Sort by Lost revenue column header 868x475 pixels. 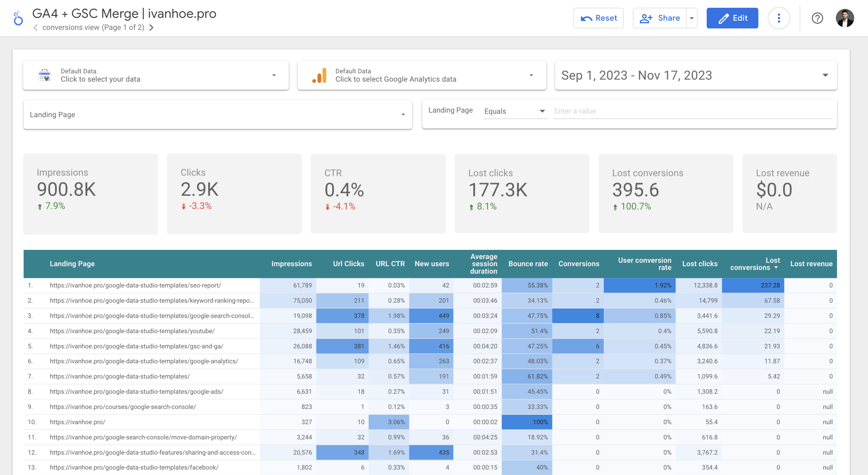[811, 264]
